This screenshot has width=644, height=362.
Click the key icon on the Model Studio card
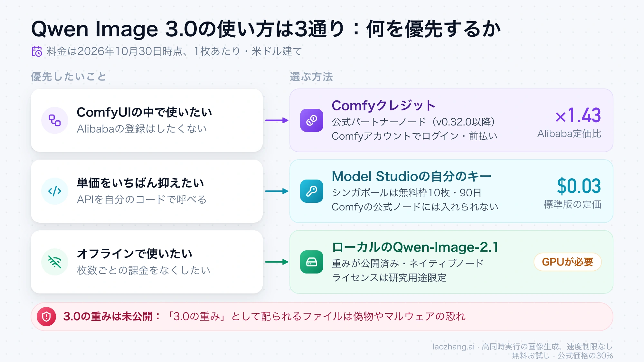[312, 191]
